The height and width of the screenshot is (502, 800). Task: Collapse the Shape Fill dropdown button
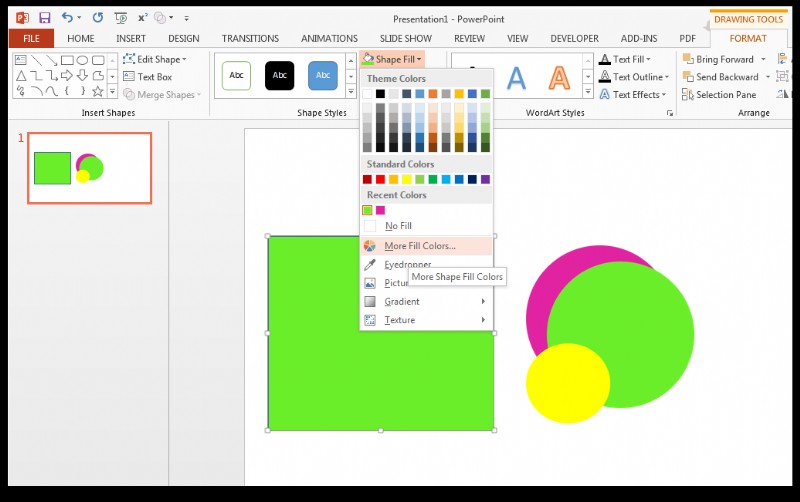click(392, 59)
